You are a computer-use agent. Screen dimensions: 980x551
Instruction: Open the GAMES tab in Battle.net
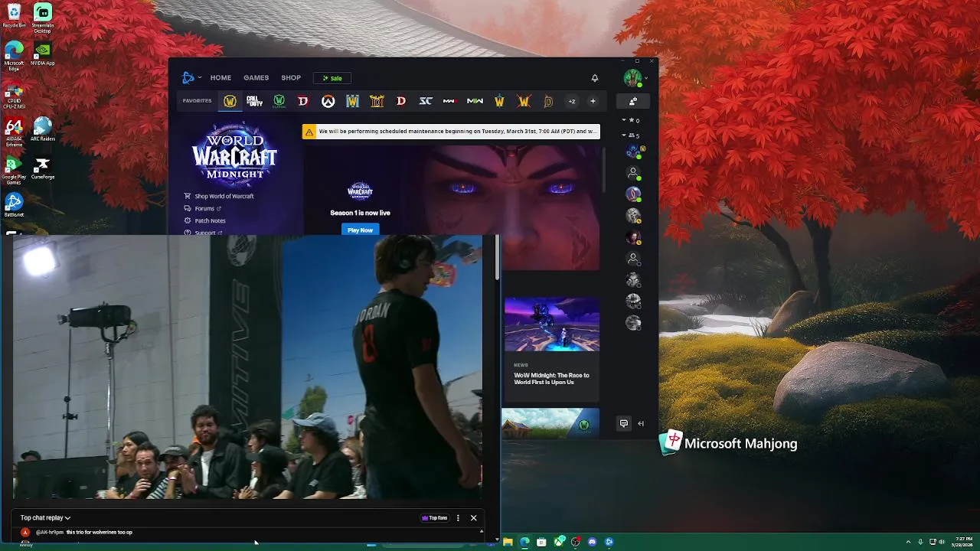[256, 77]
